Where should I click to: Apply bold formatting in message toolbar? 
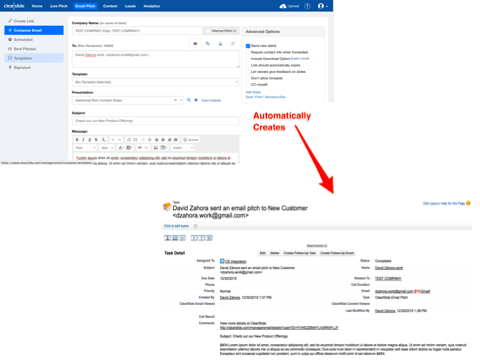[x=77, y=140]
